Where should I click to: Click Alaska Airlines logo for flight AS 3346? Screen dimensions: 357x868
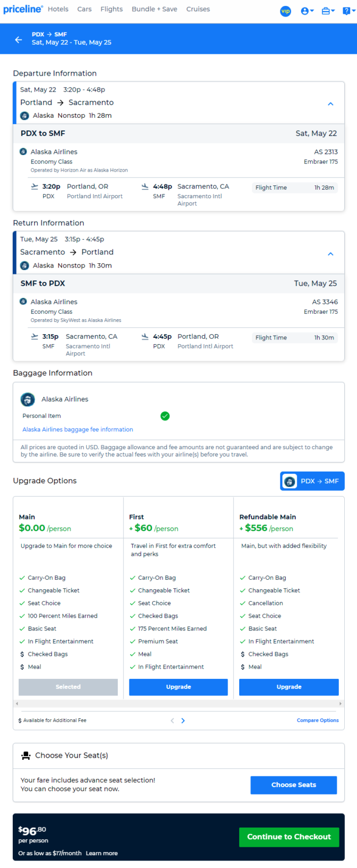23,301
